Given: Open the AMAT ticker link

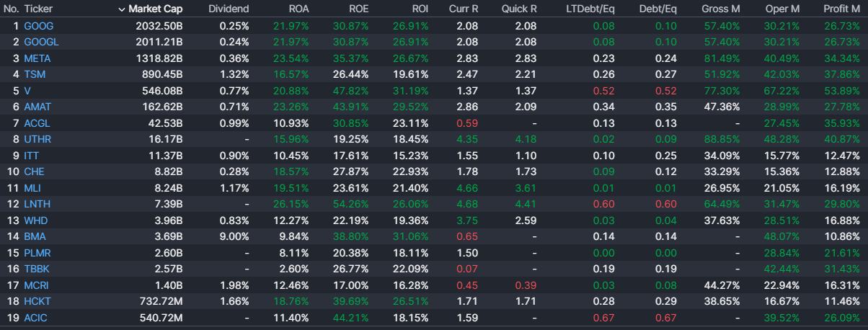Looking at the screenshot, I should click(37, 107).
